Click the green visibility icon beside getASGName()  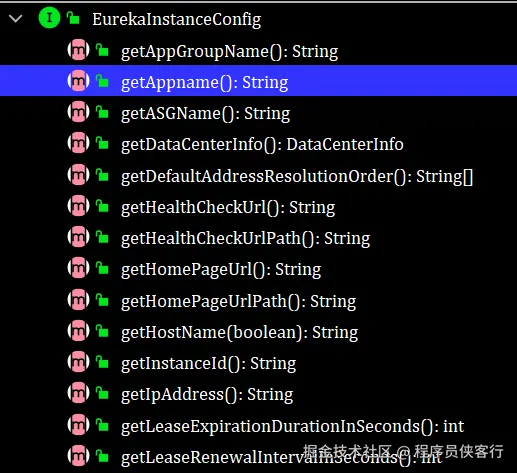pos(102,112)
